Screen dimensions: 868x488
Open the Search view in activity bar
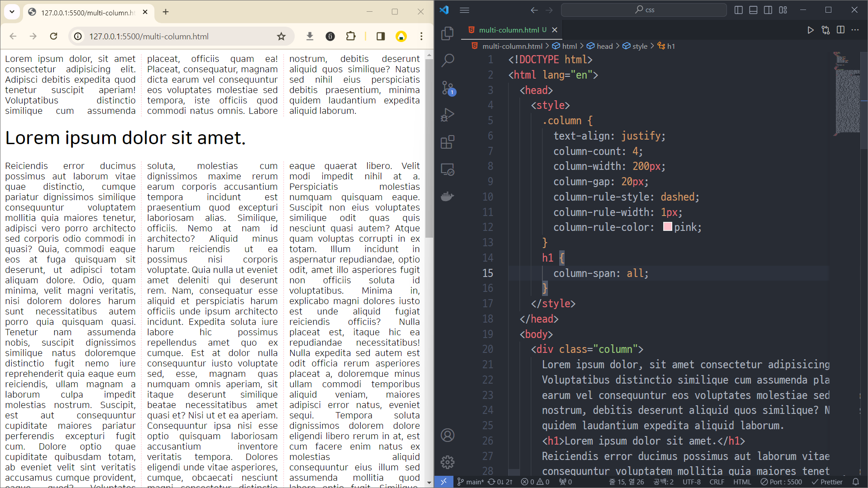click(x=447, y=60)
